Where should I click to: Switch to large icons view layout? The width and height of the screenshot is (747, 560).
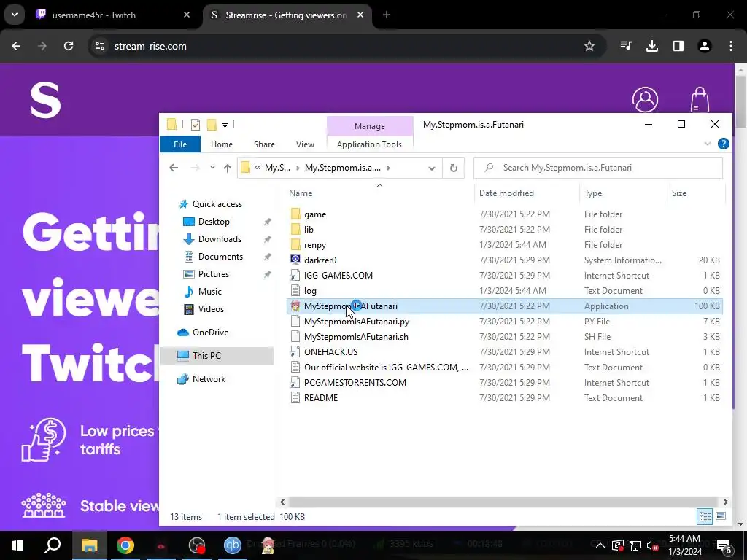(721, 517)
